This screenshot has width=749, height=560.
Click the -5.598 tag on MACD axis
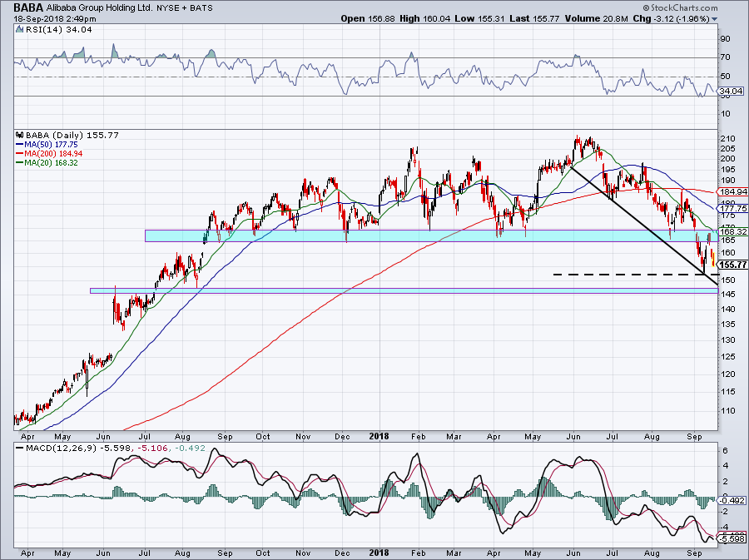pyautogui.click(x=732, y=539)
